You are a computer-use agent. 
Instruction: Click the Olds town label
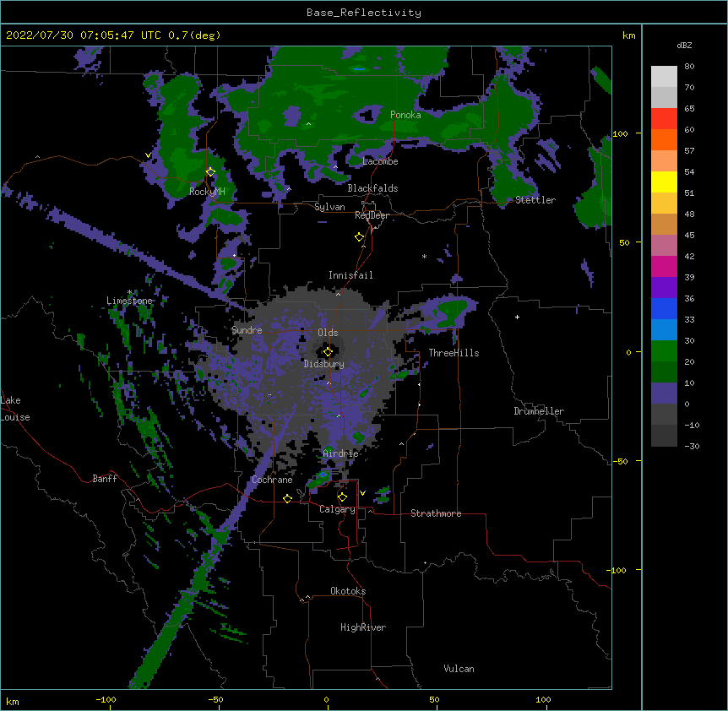click(x=328, y=333)
